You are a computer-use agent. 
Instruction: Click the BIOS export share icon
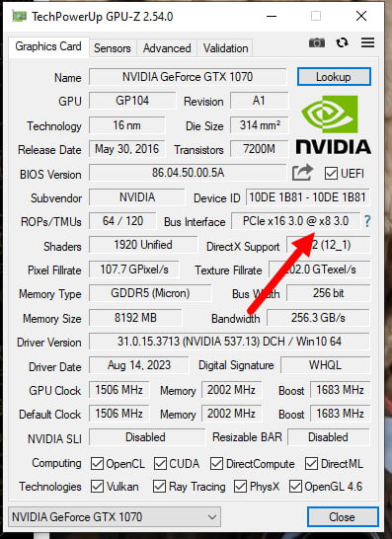[302, 173]
